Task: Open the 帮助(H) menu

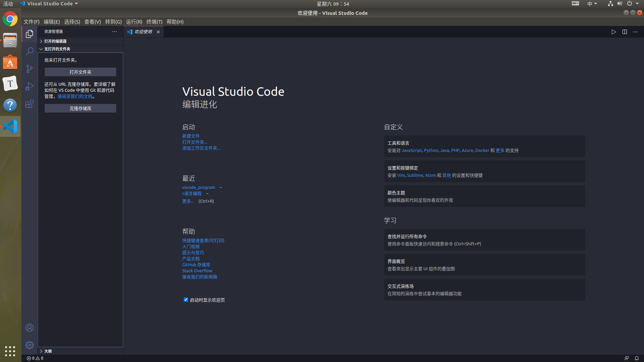Action: 175,22
